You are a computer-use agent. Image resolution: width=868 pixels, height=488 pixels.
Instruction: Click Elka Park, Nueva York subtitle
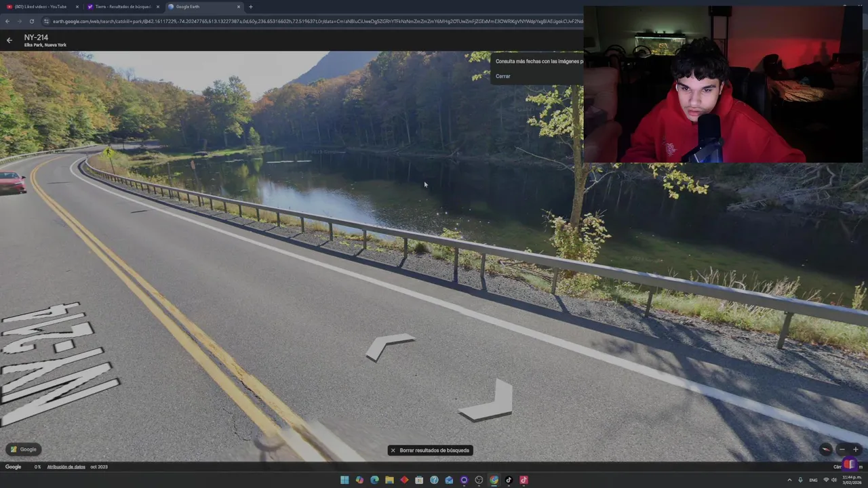tap(45, 45)
